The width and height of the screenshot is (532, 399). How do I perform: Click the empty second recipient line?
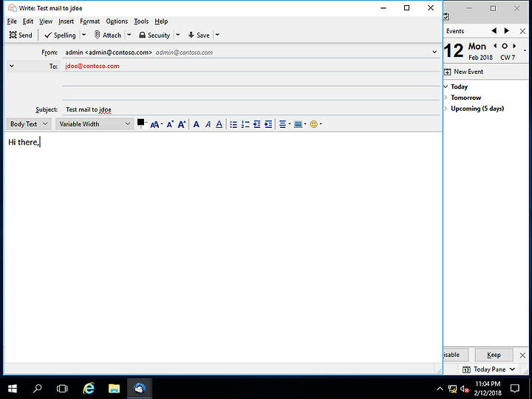(x=251, y=80)
